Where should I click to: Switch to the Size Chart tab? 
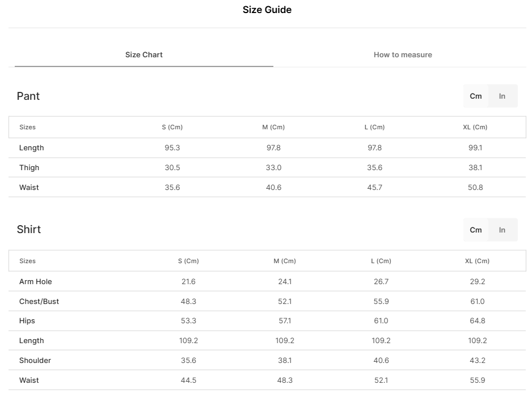[x=144, y=55]
